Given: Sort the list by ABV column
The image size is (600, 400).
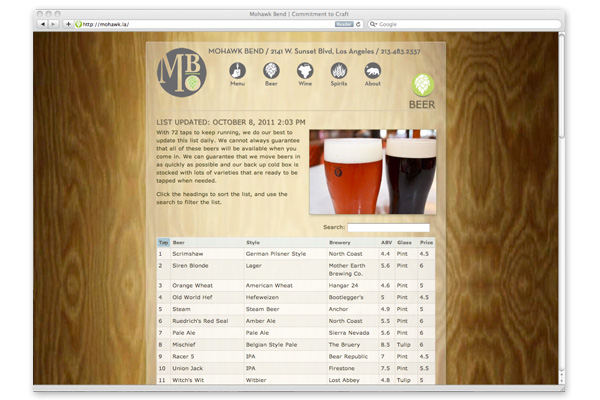Looking at the screenshot, I should (x=386, y=242).
